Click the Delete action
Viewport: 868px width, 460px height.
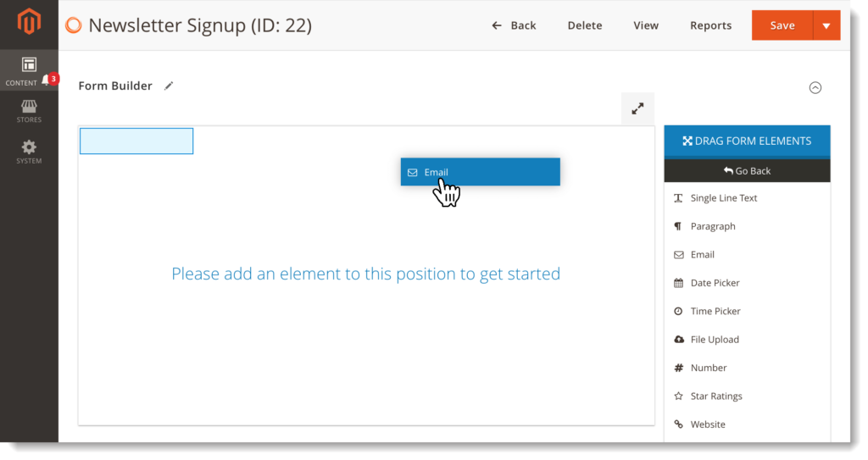pos(585,25)
